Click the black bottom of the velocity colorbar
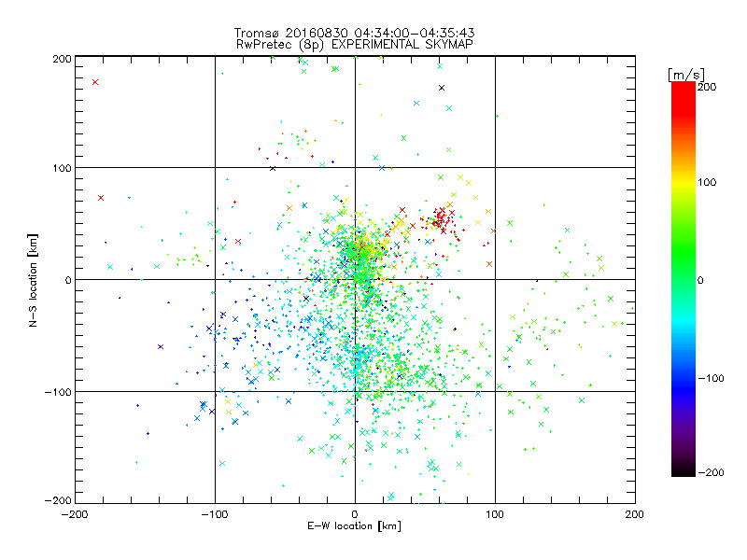747x560 pixels. coord(684,469)
